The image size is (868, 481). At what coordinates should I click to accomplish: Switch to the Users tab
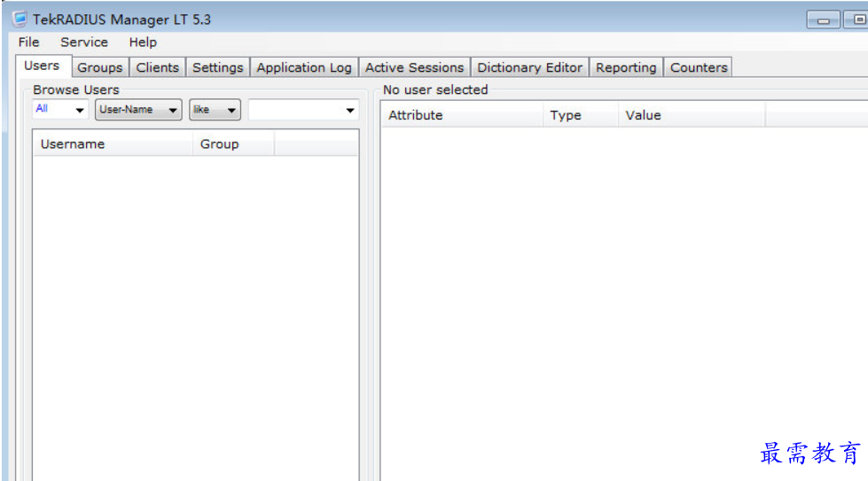pyautogui.click(x=42, y=66)
